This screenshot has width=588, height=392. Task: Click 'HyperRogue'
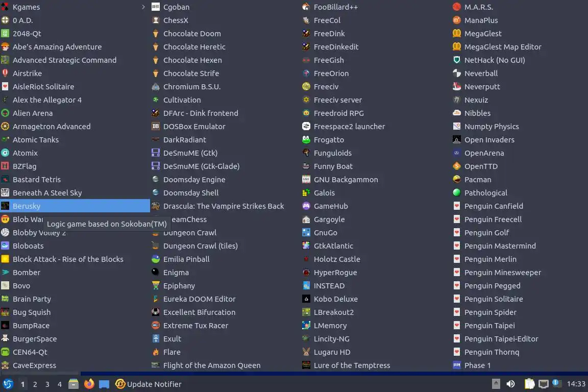click(x=335, y=273)
